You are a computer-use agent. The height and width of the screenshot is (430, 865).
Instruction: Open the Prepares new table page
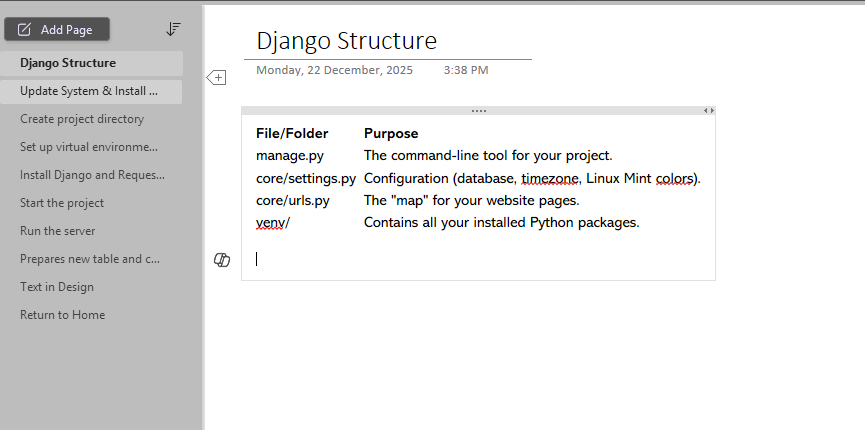click(89, 259)
